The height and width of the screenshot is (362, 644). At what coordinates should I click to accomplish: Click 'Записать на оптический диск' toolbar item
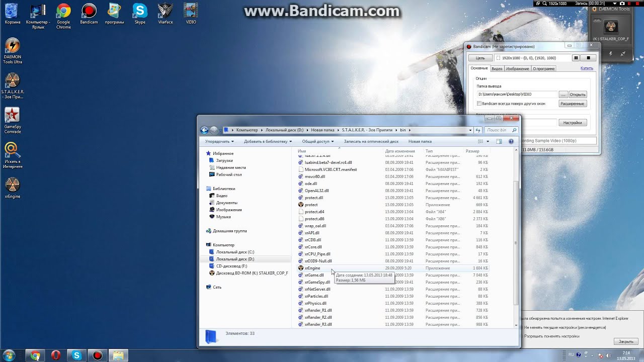click(371, 141)
